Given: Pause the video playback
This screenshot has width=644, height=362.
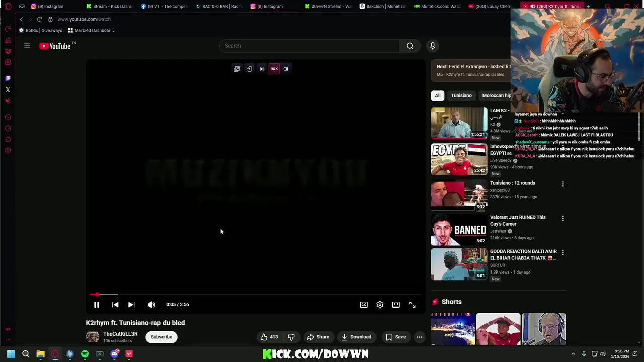Looking at the screenshot, I should (97, 304).
